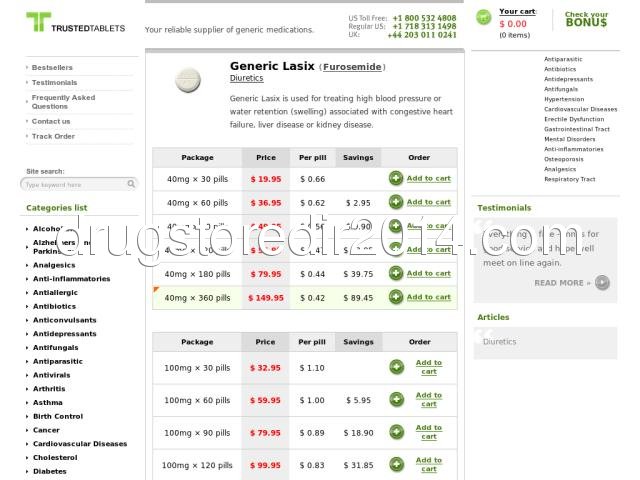Click Check your BONUS link
This screenshot has height=480, width=640.
click(586, 19)
